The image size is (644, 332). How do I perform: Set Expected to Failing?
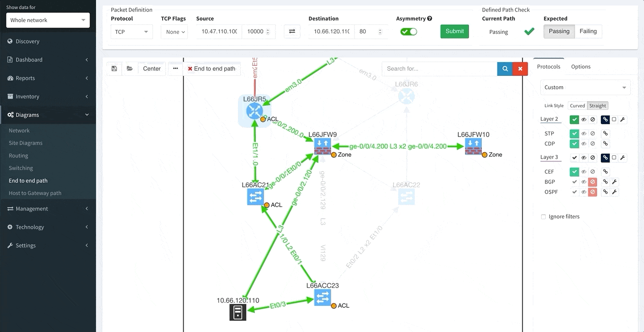click(588, 31)
